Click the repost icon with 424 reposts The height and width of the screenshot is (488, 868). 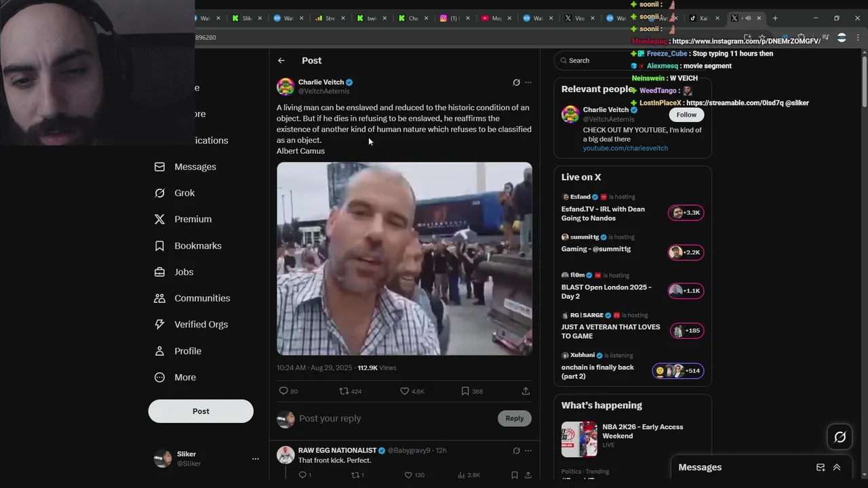(x=344, y=391)
